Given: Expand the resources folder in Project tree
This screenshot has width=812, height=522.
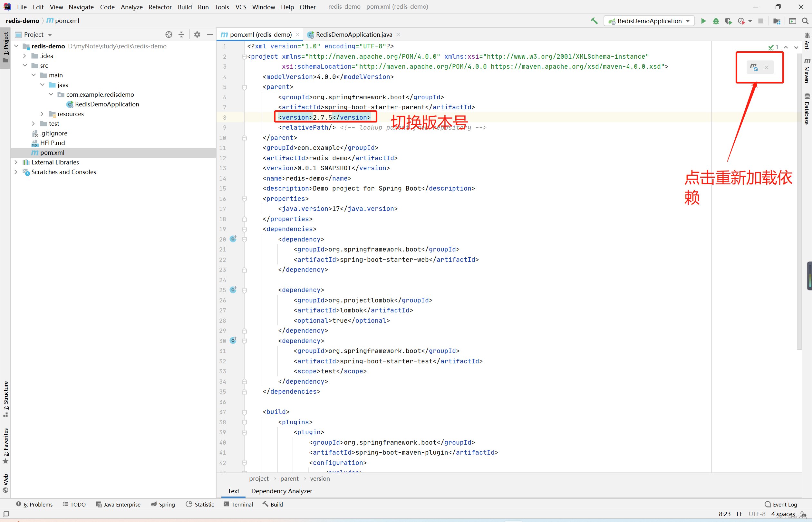Looking at the screenshot, I should (42, 114).
